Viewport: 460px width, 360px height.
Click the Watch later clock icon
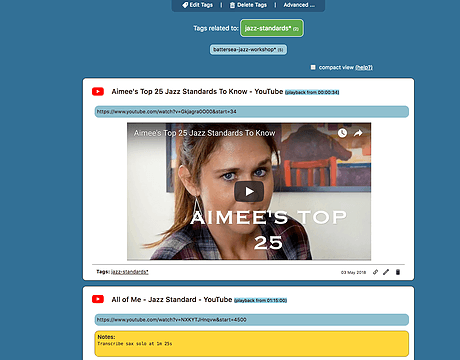click(x=342, y=133)
